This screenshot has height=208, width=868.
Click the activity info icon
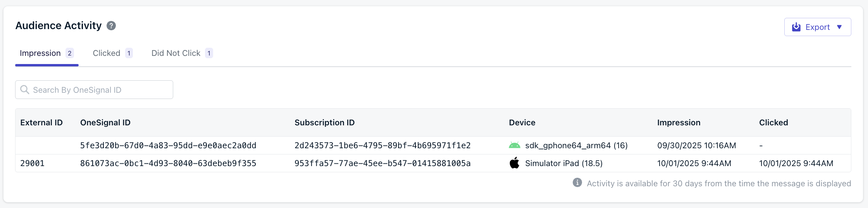point(577,183)
